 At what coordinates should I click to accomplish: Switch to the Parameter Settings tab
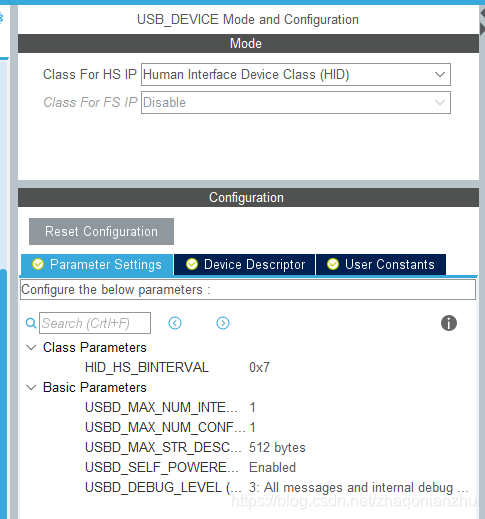point(97,265)
